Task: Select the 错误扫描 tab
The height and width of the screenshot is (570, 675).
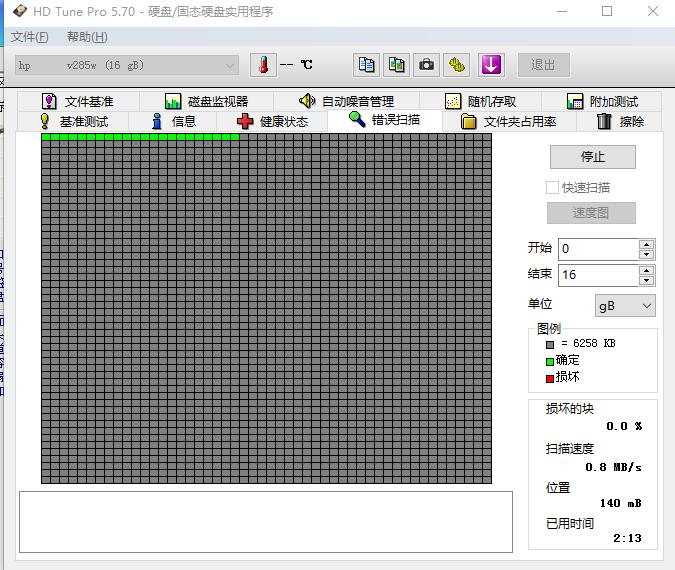Action: tap(384, 120)
